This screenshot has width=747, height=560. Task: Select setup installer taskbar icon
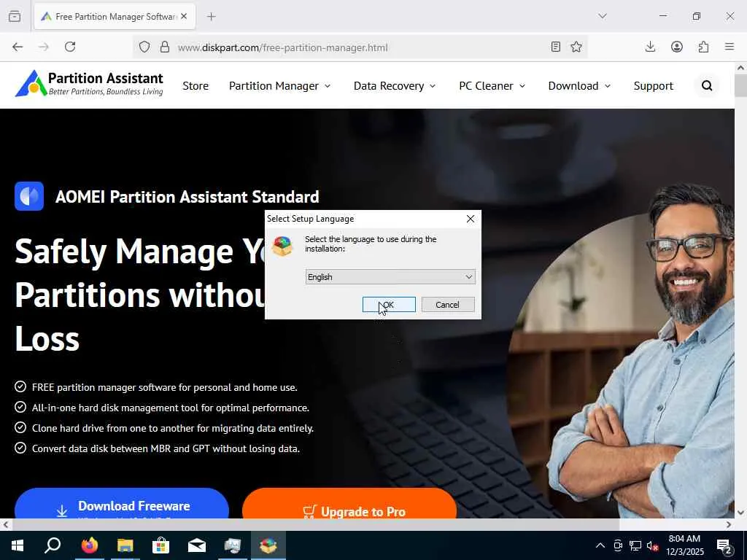268,545
